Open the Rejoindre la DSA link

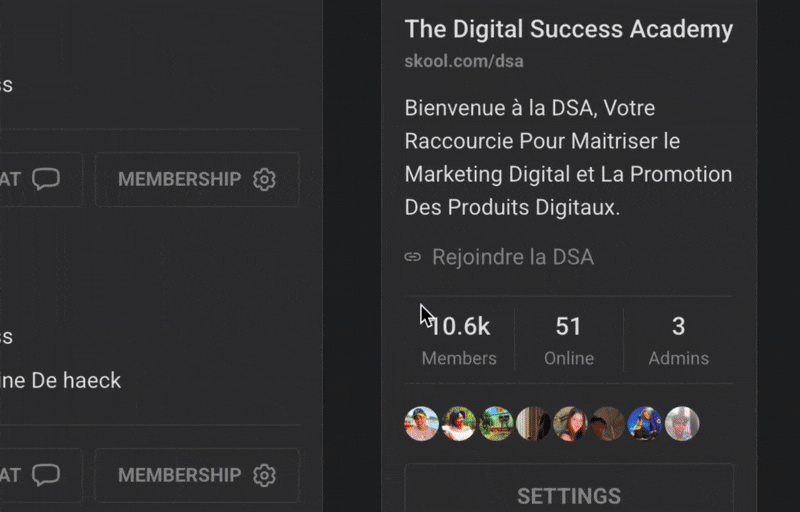coord(512,257)
